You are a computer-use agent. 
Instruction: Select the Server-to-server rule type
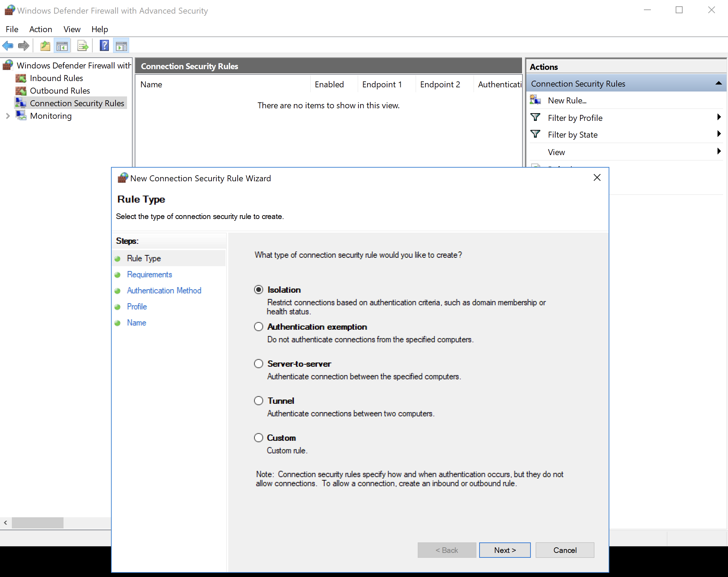[x=259, y=364]
